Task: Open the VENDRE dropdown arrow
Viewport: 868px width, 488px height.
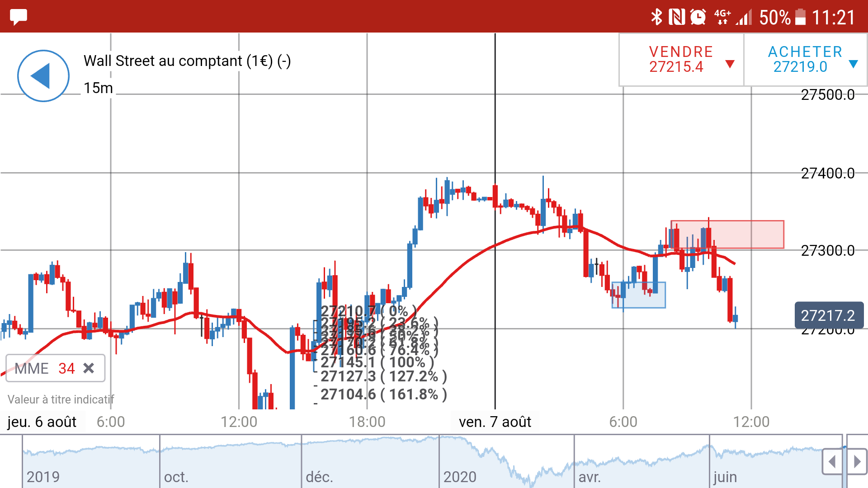Action: (729, 64)
